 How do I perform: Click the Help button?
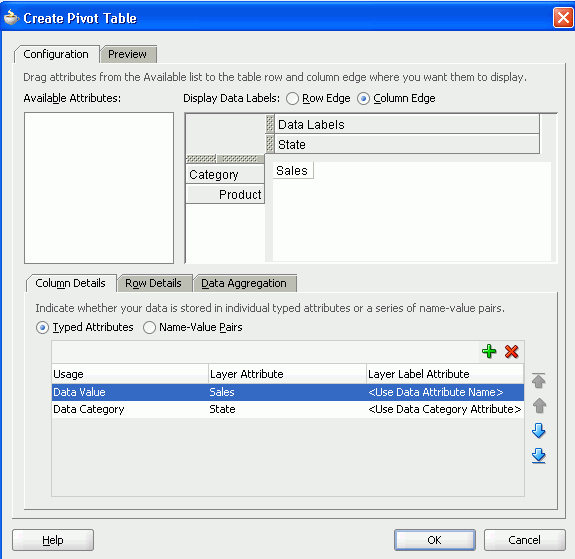click(x=53, y=540)
